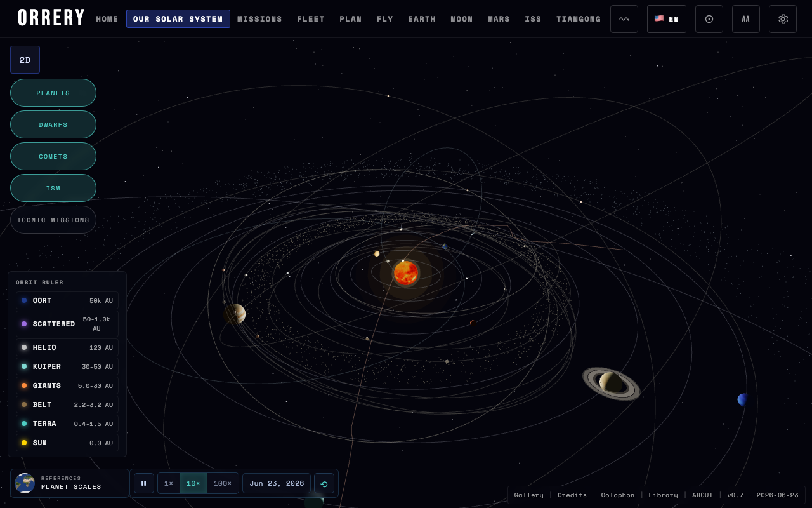Click the ORBIT RULER heading
812x508 pixels.
tap(39, 283)
